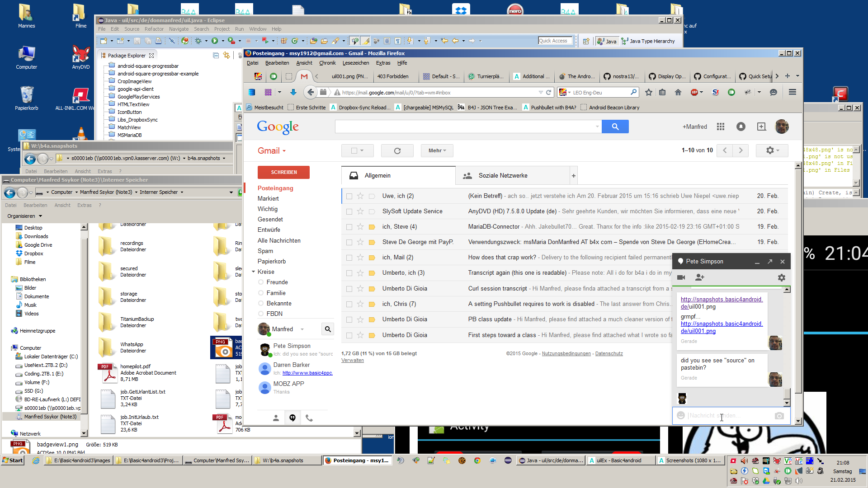Image resolution: width=868 pixels, height=488 pixels.
Task: Bookmark page with the star icon
Action: tap(648, 92)
